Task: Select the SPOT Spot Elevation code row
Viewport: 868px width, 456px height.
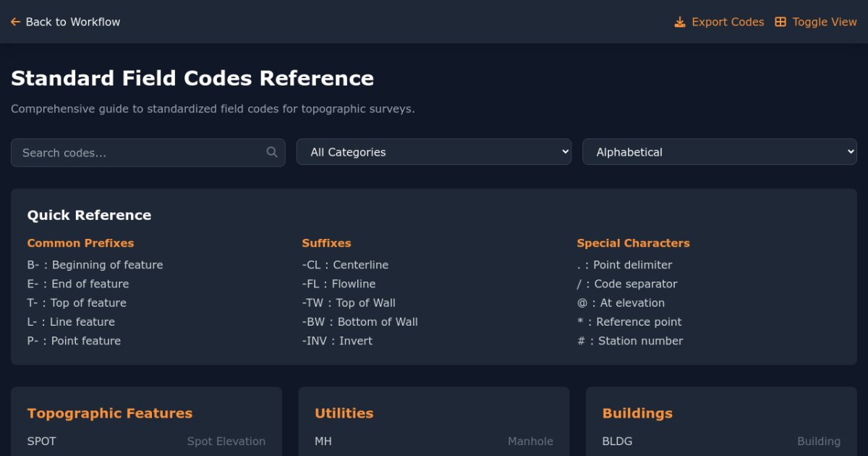Action: pos(146,442)
